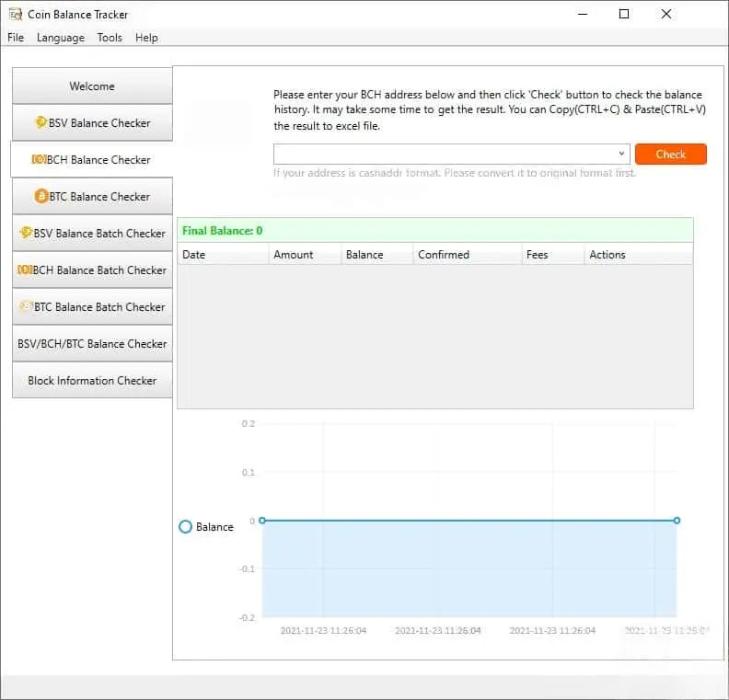Image resolution: width=729 pixels, height=700 pixels.
Task: Click the left data point on the balance chart
Action: pos(262,521)
